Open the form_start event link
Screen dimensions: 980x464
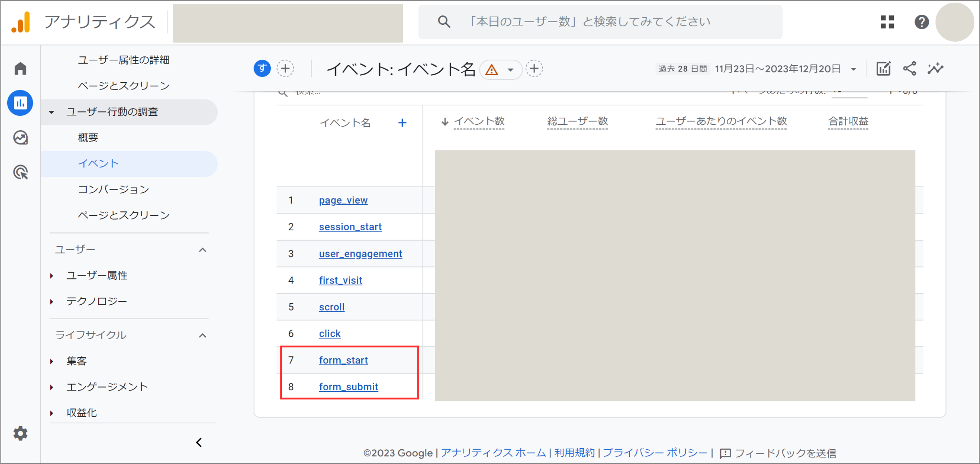343,360
